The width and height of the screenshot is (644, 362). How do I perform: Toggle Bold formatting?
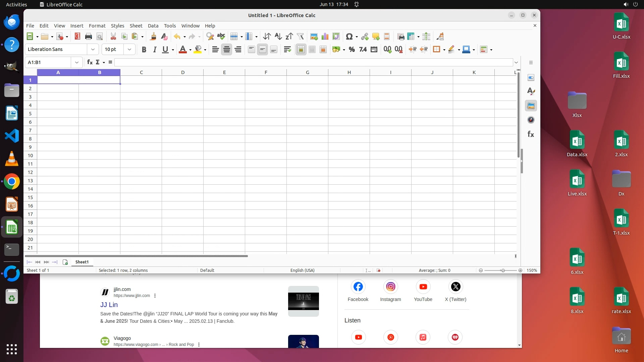tap(144, 50)
